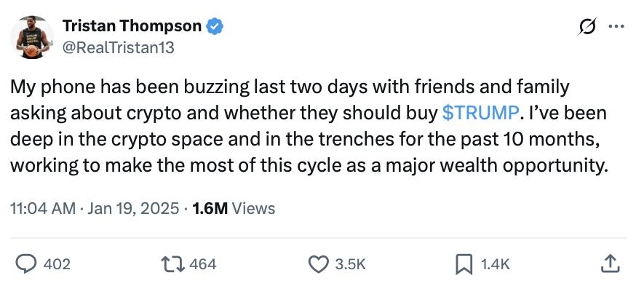Click the 11:04 AM timestamp

43,208
